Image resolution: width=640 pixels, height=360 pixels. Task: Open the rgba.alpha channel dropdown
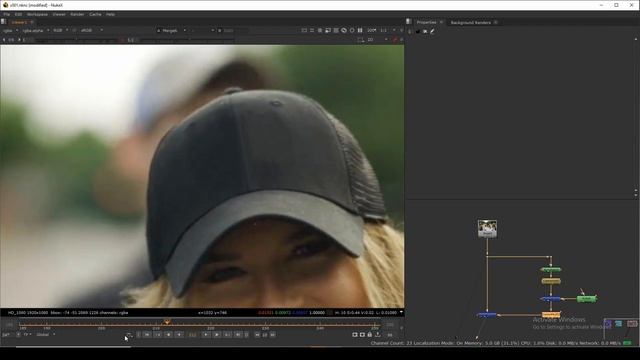[x=36, y=31]
